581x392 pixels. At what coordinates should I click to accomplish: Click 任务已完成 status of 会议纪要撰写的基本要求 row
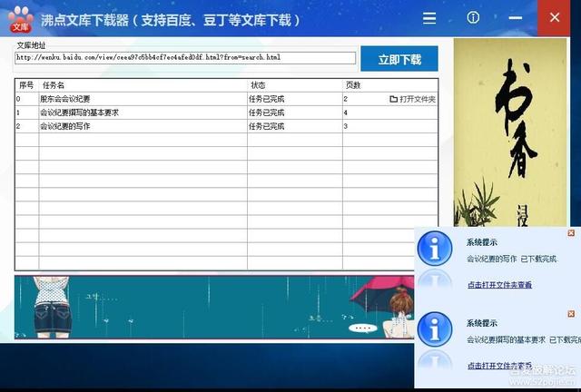coord(266,113)
